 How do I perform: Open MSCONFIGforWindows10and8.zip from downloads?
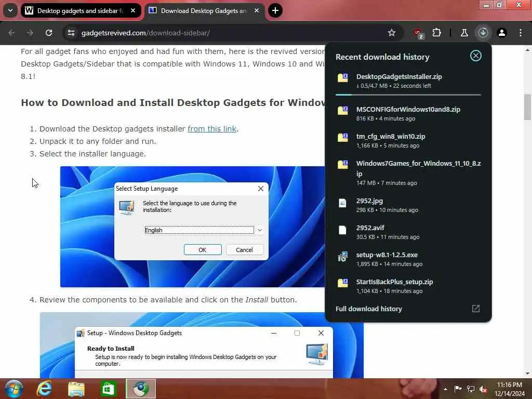(x=408, y=113)
